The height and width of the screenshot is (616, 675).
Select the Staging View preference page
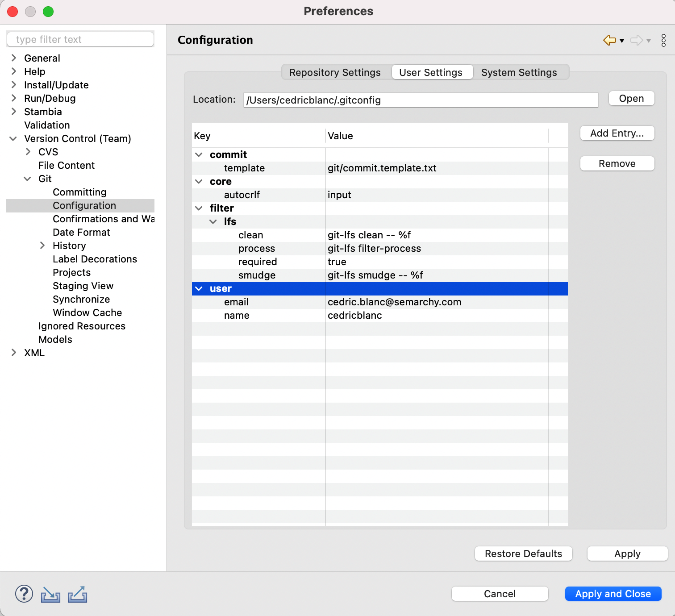tap(83, 286)
